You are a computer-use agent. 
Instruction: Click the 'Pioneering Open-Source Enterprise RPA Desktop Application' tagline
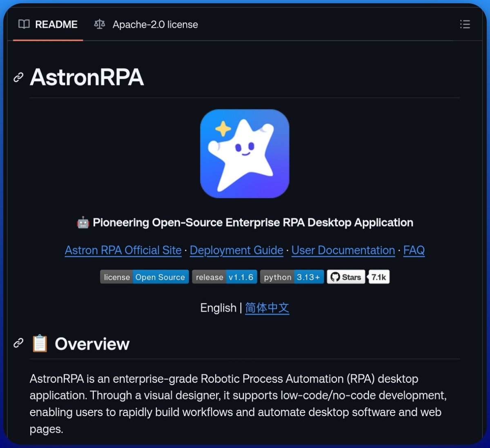[x=253, y=223]
